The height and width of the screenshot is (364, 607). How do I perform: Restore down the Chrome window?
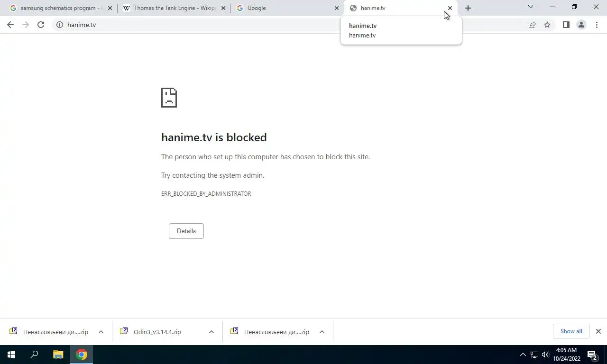coord(574,7)
